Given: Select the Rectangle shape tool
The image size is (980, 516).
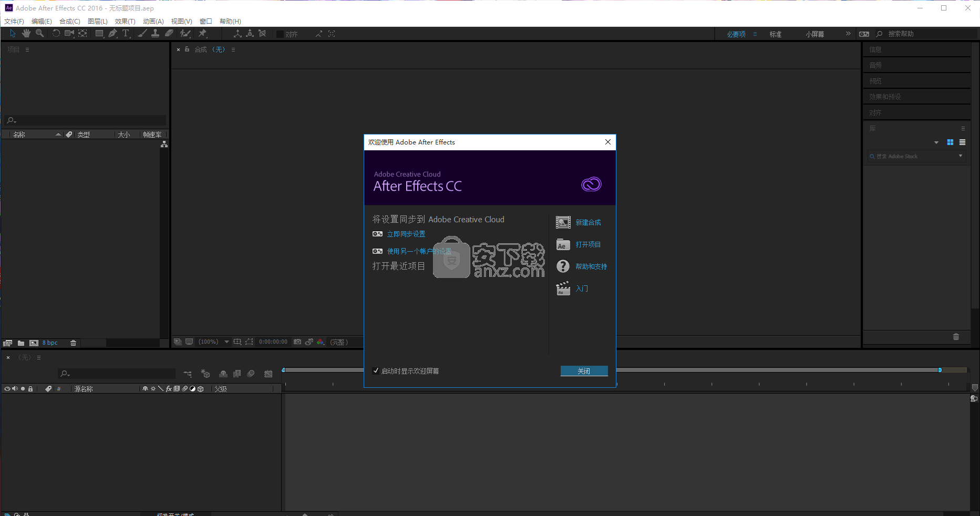Looking at the screenshot, I should click(x=99, y=33).
